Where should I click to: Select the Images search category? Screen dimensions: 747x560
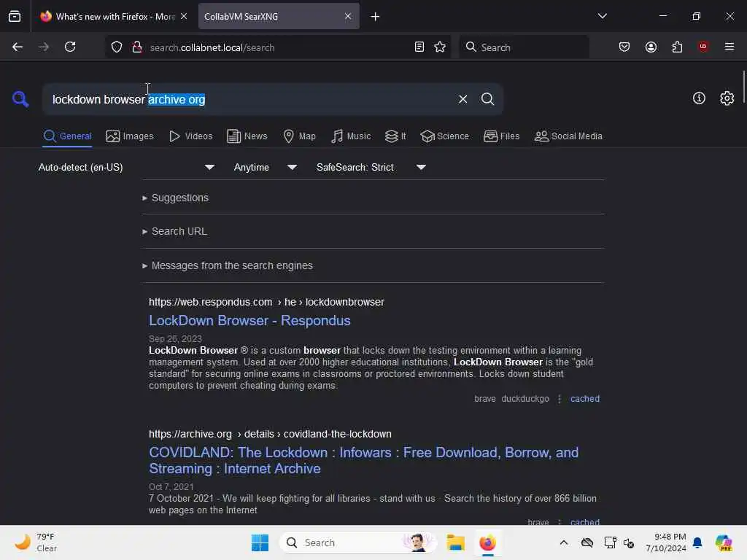pos(130,136)
